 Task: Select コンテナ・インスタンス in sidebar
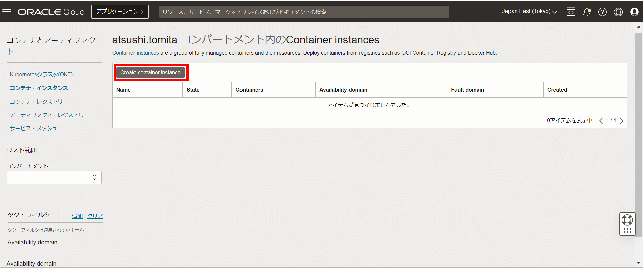39,88
